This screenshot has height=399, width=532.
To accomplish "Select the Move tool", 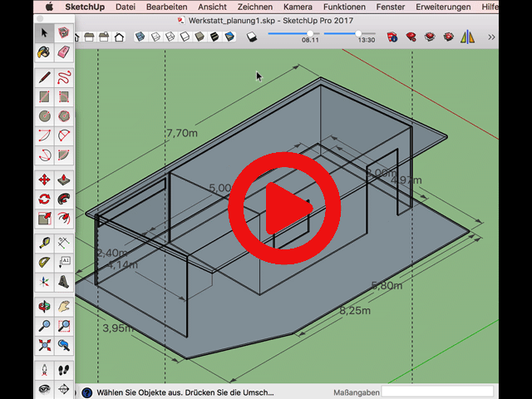I will pyautogui.click(x=45, y=180).
